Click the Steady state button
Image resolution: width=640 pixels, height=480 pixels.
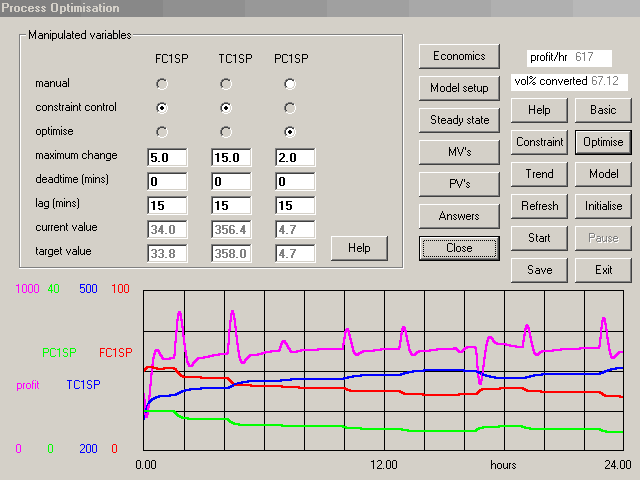point(459,120)
